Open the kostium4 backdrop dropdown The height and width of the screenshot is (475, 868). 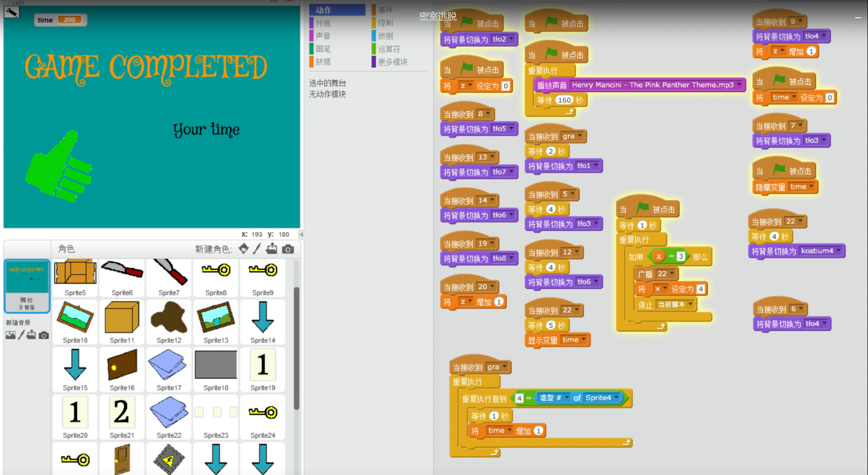(x=838, y=251)
